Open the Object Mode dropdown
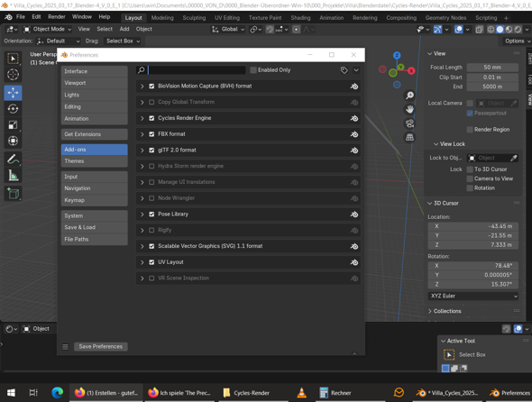The width and height of the screenshot is (532, 402). tap(47, 30)
